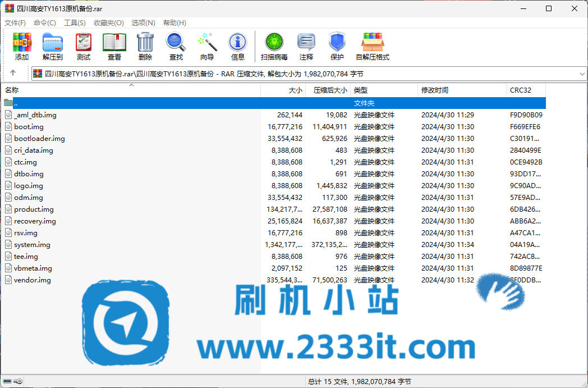Viewport: 588px width, 388px height.
Task: Select the product.img file
Action: [34, 209]
